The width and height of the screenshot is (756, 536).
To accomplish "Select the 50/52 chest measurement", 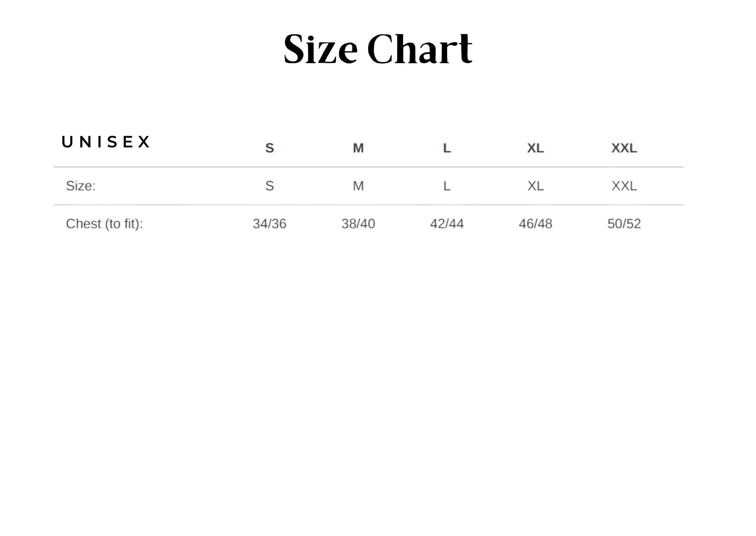I will tap(624, 224).
